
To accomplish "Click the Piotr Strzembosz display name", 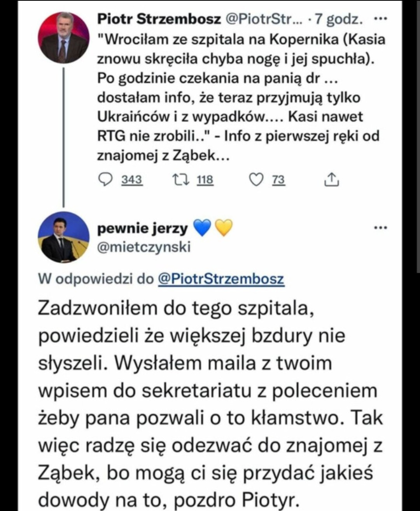I will (159, 19).
